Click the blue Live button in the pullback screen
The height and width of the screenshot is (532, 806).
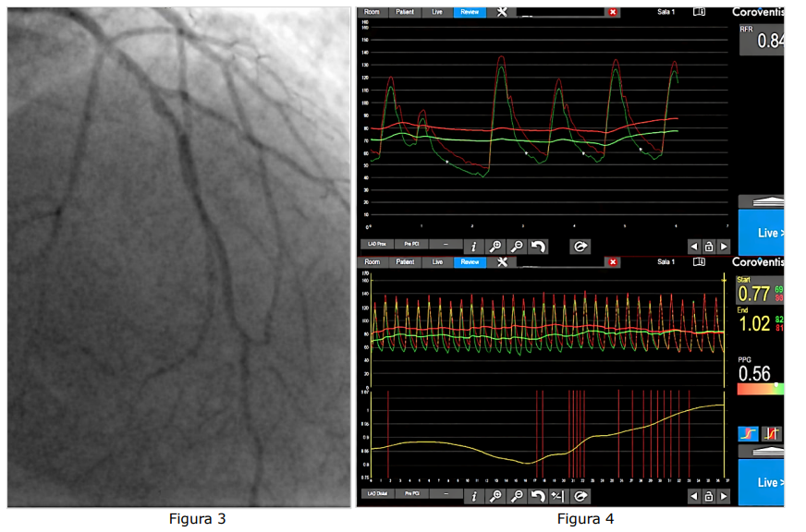pyautogui.click(x=762, y=483)
